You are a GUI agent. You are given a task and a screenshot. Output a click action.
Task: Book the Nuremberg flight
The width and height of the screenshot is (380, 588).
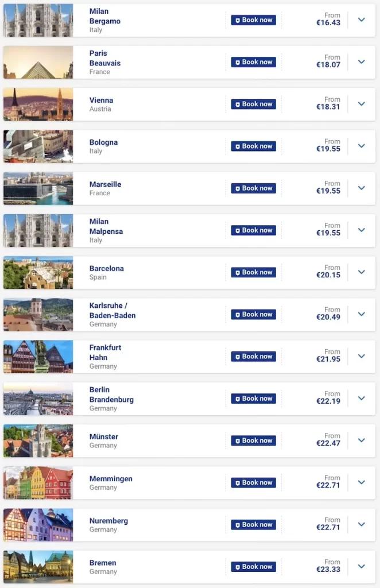[254, 525]
